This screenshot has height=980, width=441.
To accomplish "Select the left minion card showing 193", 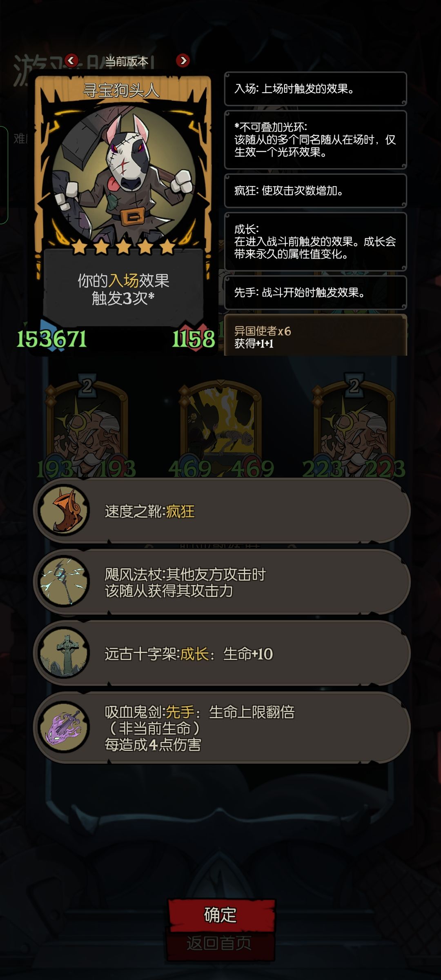I will pyautogui.click(x=87, y=427).
